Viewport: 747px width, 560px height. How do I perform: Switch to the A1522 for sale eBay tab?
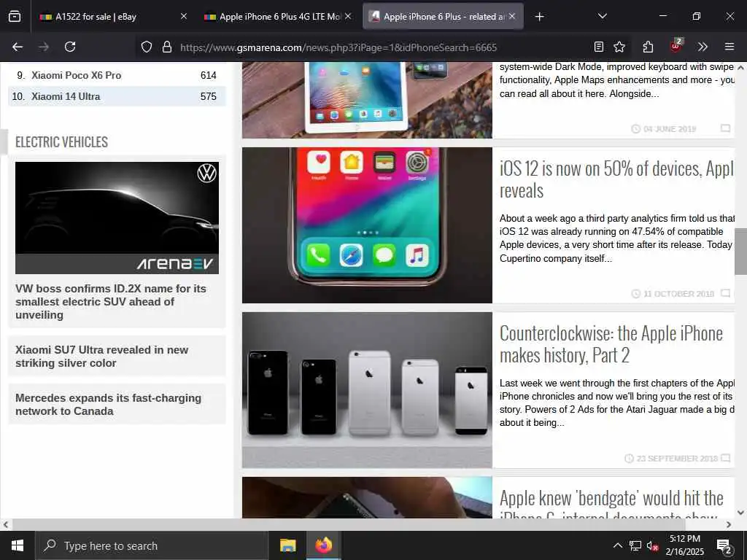pos(113,17)
